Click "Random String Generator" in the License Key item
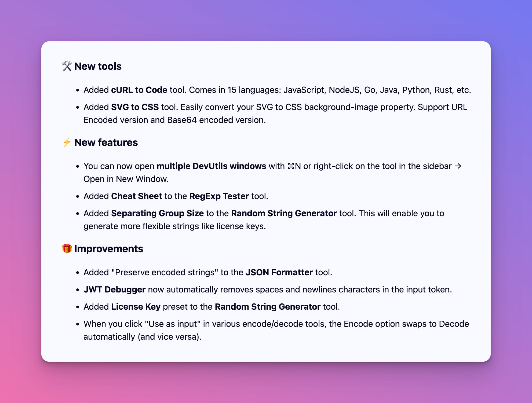 point(268,307)
